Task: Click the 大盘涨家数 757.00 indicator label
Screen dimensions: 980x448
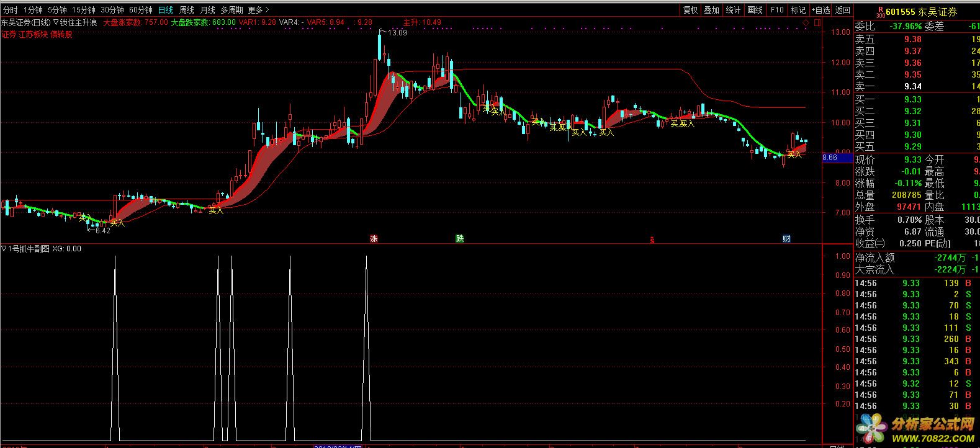Action: [x=135, y=22]
